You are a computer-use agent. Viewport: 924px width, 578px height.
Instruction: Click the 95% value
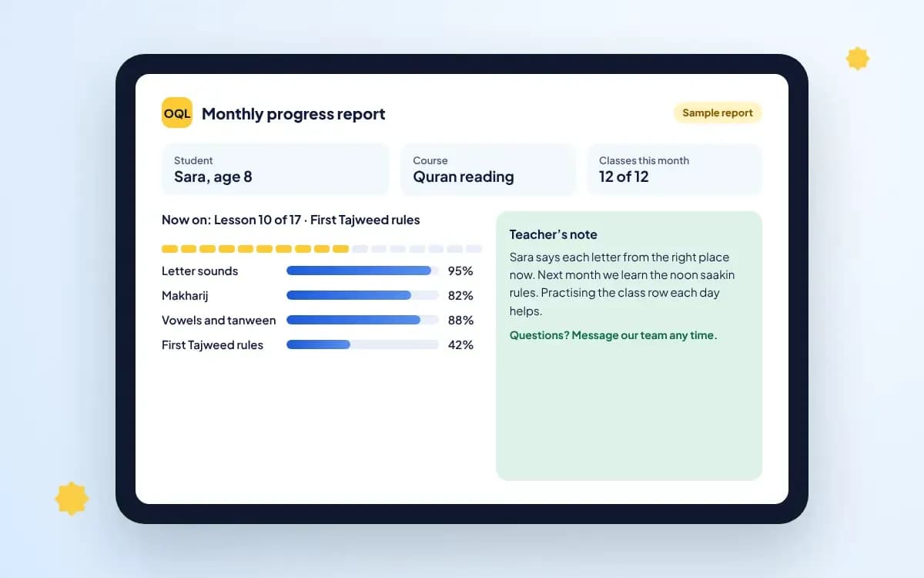[x=460, y=271]
